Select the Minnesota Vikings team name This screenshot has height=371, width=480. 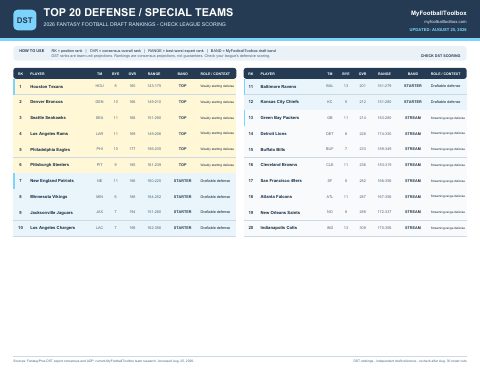(x=49, y=197)
